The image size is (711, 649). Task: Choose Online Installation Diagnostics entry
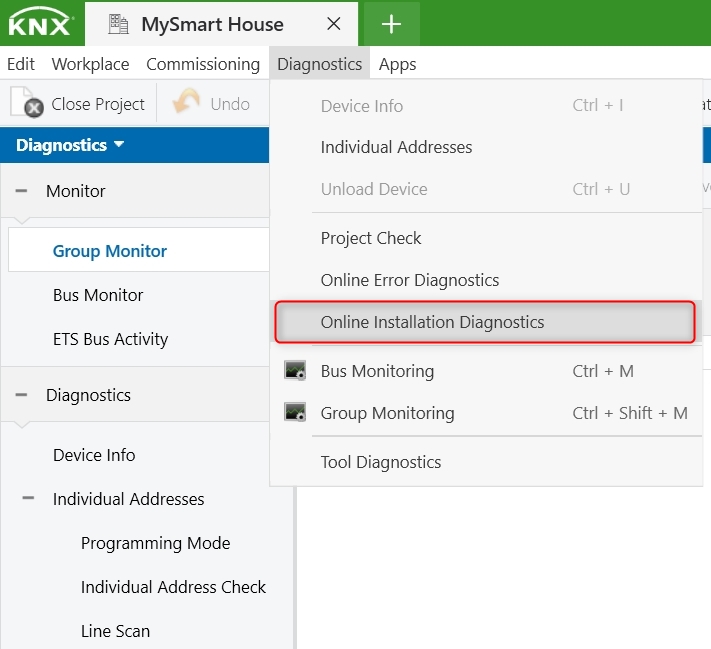(485, 322)
